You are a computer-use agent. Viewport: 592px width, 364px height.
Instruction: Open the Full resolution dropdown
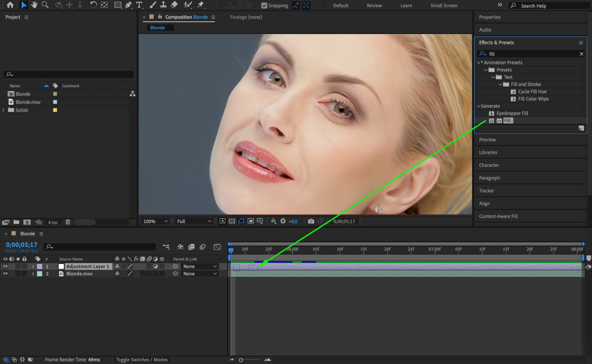tap(194, 221)
